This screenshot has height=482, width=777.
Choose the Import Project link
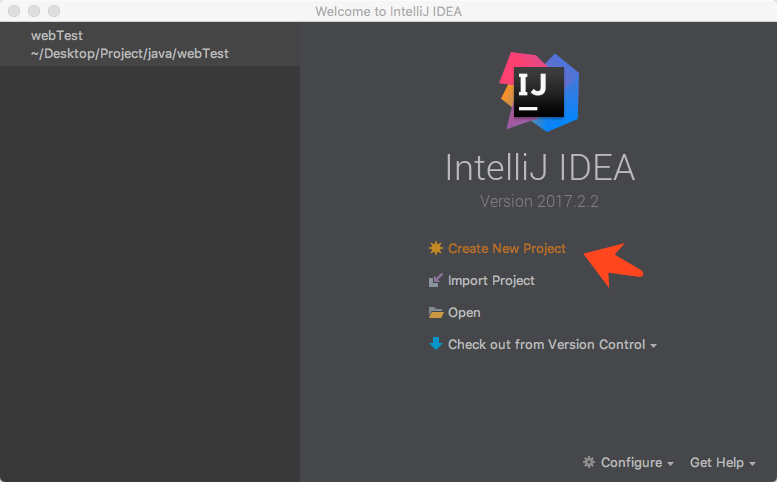click(491, 281)
